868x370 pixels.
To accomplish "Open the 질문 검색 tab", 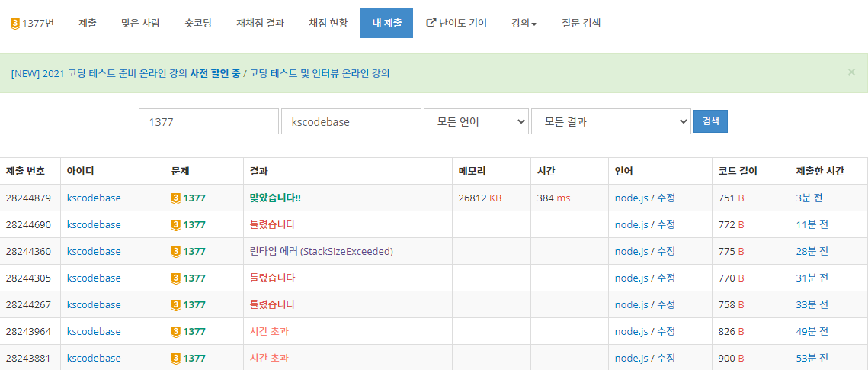I will (581, 23).
